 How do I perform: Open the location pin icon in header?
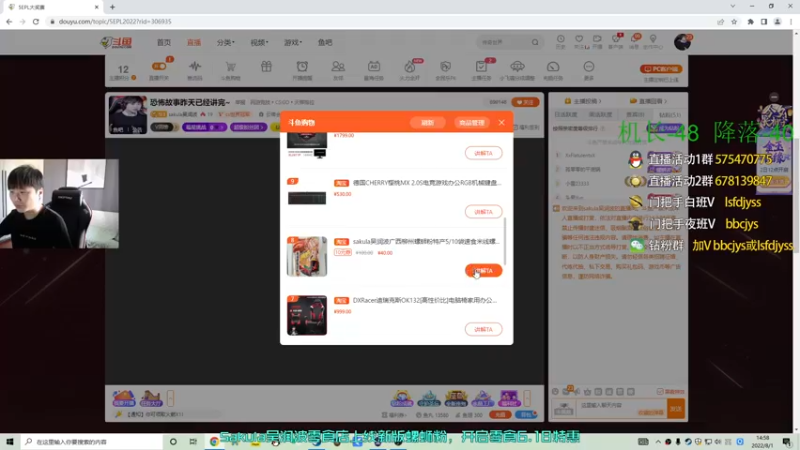pos(653,39)
